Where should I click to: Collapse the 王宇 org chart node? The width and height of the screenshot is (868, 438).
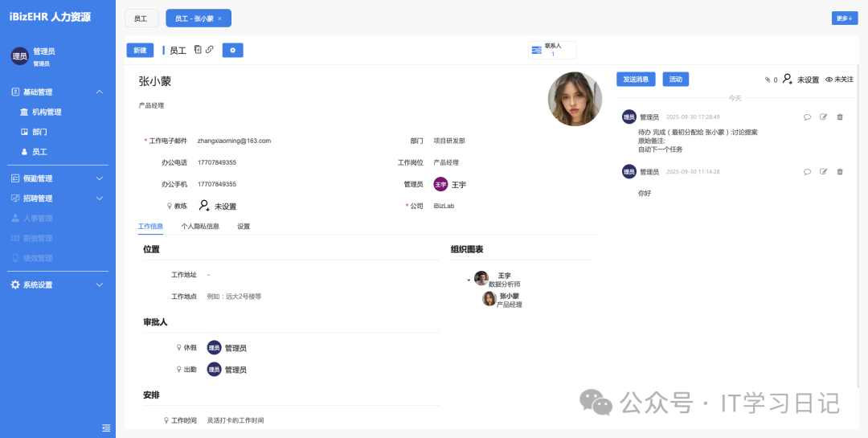[x=469, y=280]
